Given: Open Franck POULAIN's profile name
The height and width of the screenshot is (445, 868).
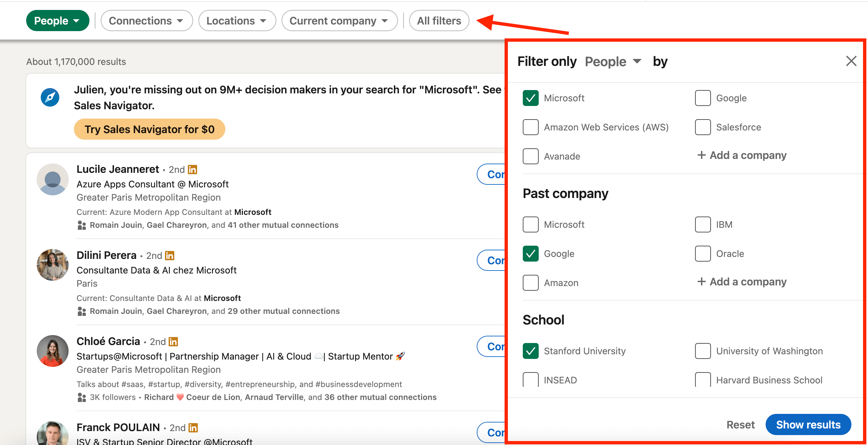Looking at the screenshot, I should [118, 427].
